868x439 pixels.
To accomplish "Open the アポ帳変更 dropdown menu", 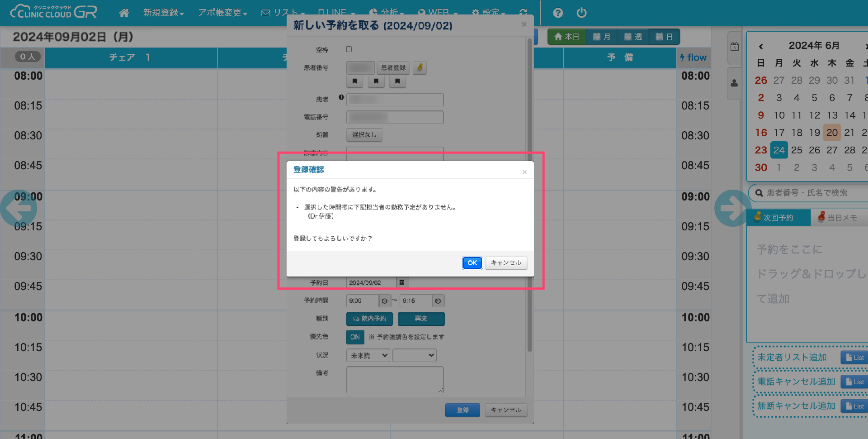I will 222,13.
